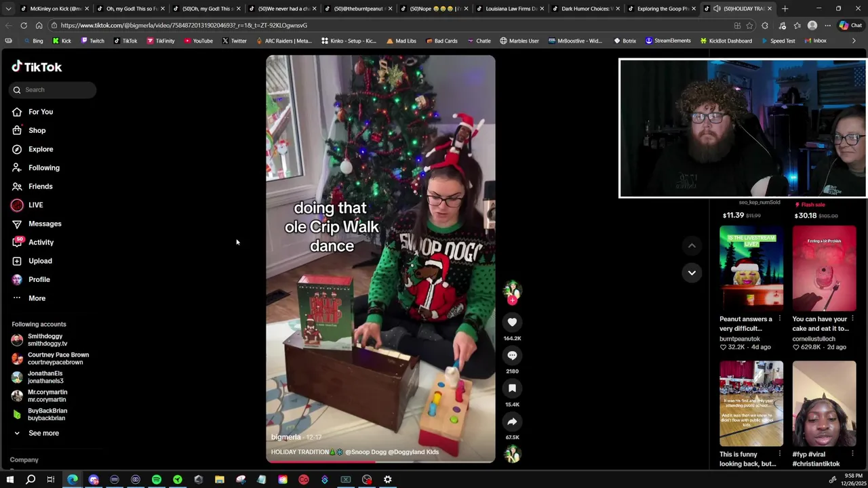Refresh the page in browser
This screenshot has width=868, height=488.
click(24, 25)
